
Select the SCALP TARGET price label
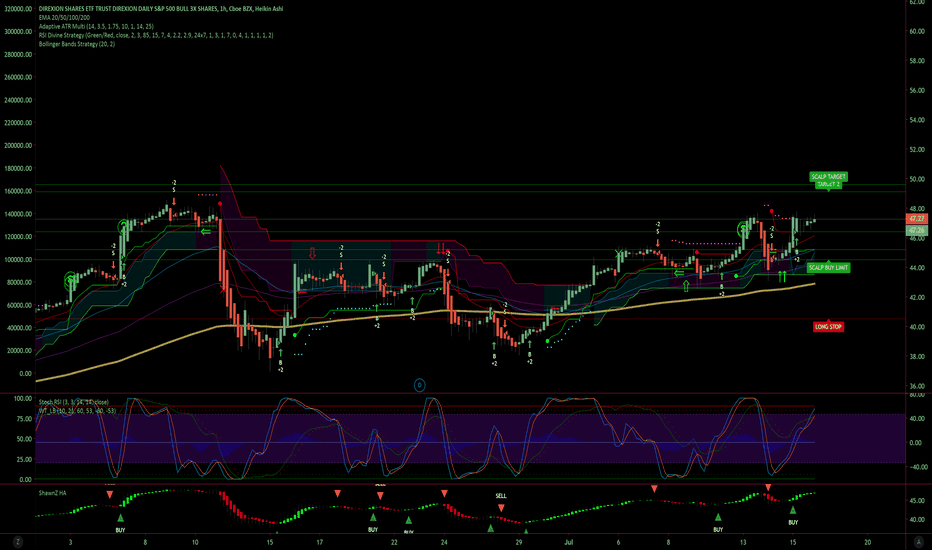coord(828,177)
